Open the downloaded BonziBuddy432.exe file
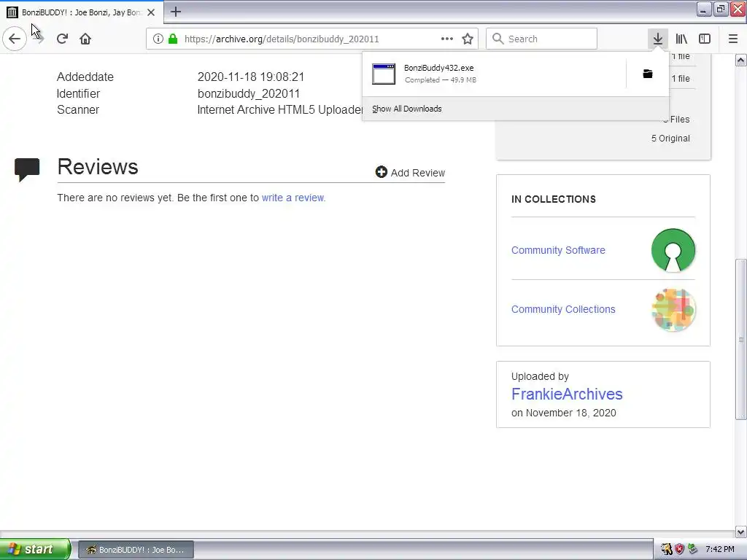 click(494, 74)
